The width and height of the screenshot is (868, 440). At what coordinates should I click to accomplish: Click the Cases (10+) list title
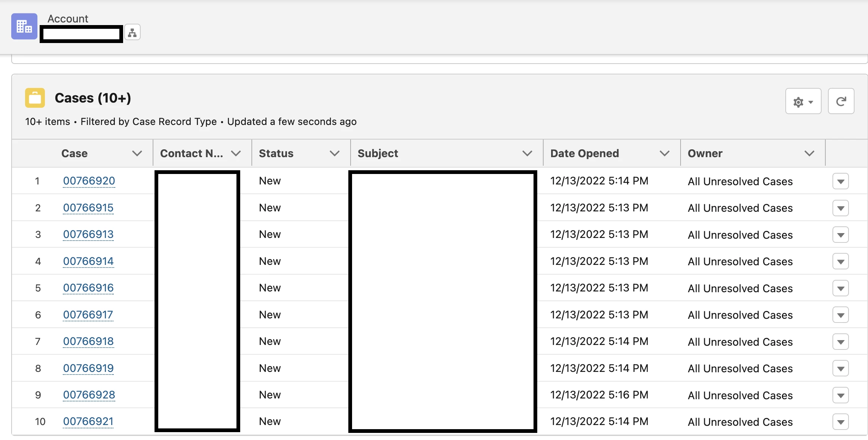tap(93, 98)
